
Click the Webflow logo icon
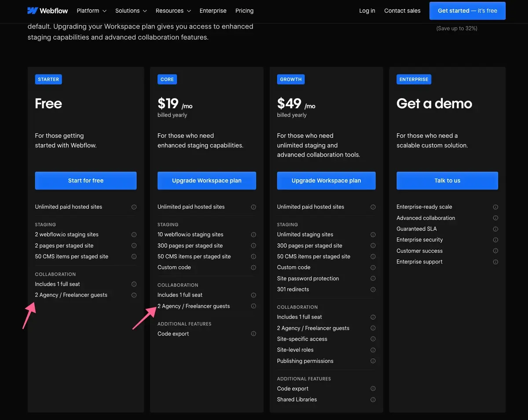(33, 10)
